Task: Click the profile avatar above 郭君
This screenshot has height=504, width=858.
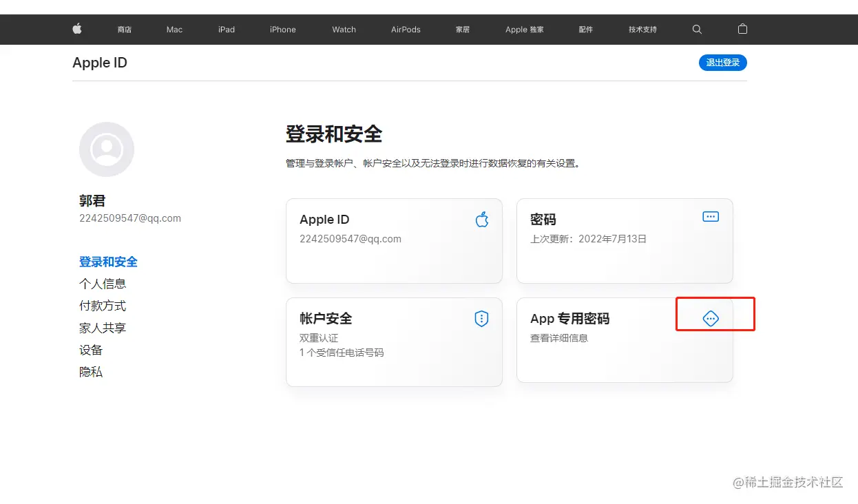Action: tap(107, 149)
